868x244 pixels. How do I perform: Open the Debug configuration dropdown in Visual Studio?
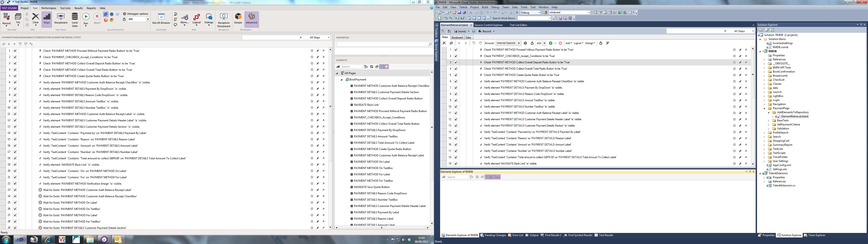[539, 12]
